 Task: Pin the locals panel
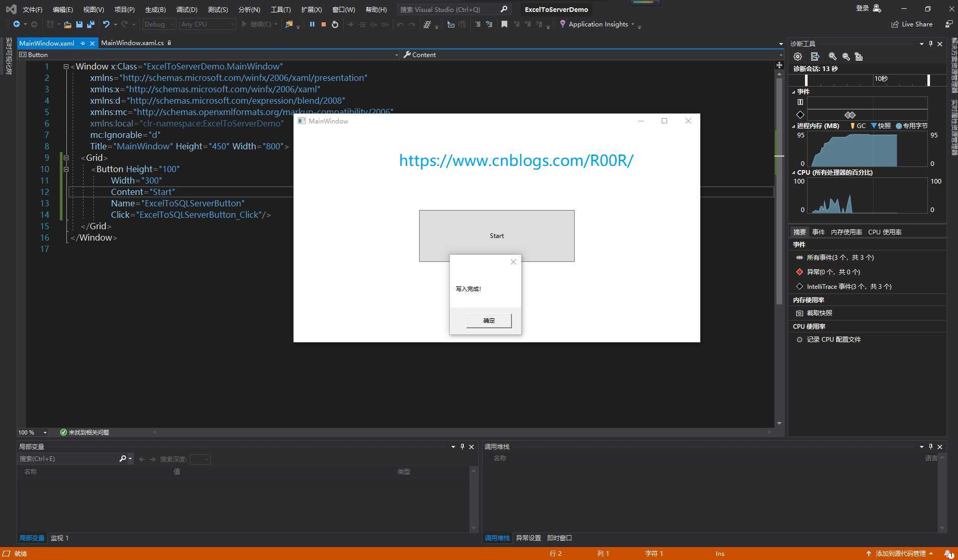tap(462, 446)
